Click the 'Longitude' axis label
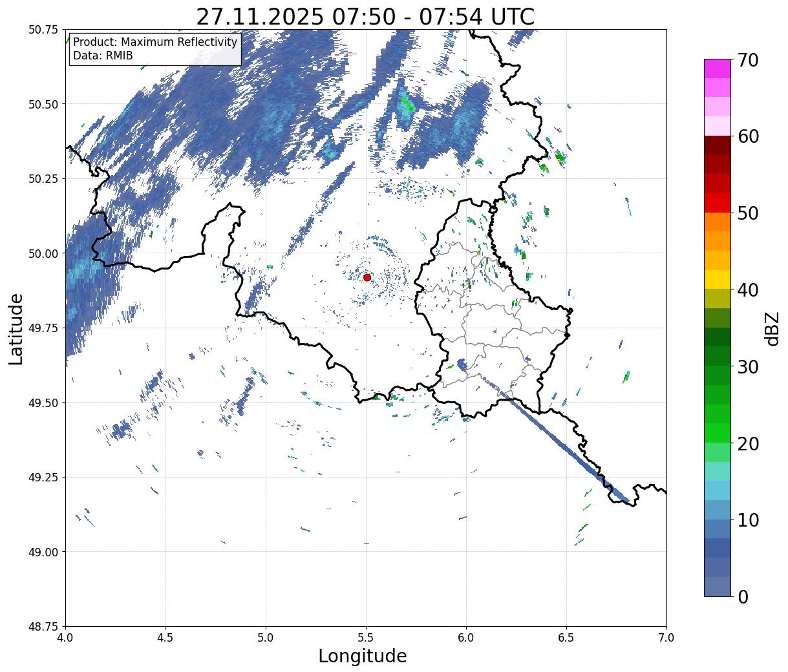This screenshot has width=788, height=672. click(x=363, y=656)
